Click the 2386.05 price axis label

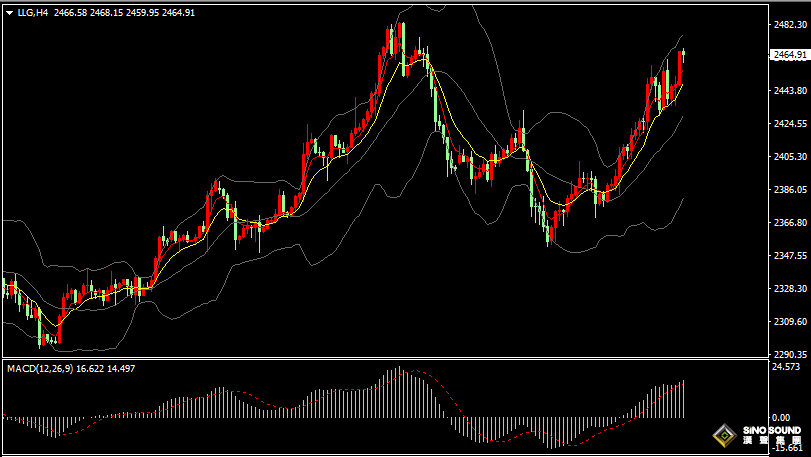tap(789, 190)
